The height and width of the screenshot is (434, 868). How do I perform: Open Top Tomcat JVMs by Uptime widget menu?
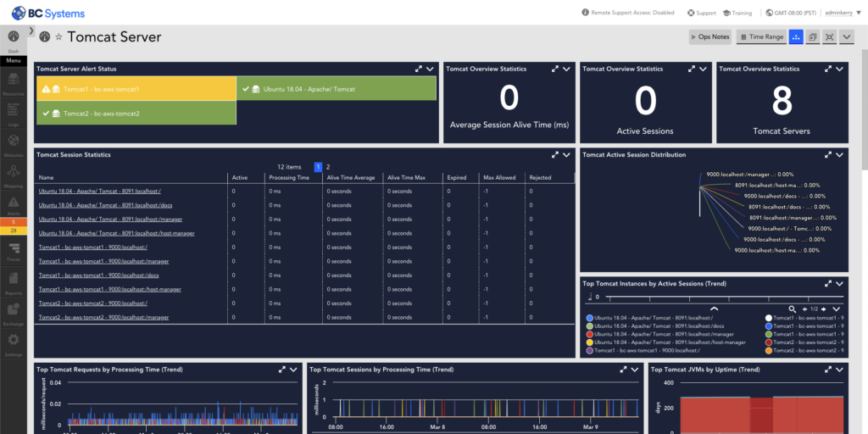click(839, 370)
